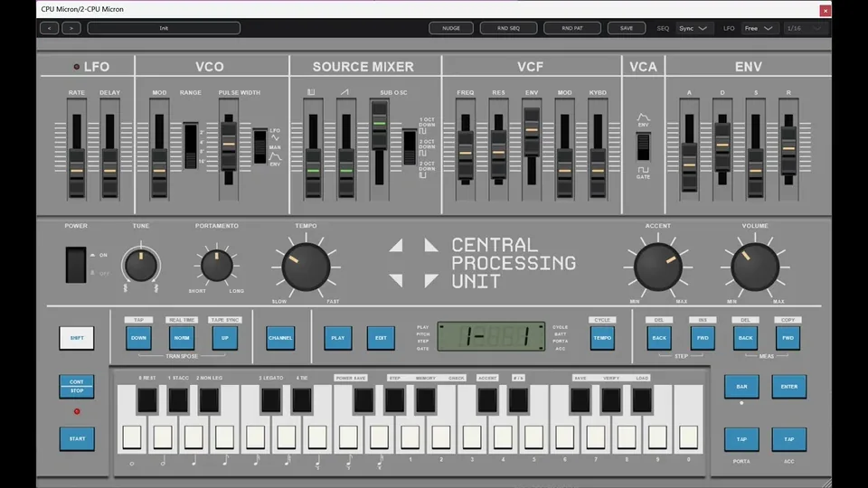This screenshot has height=488, width=868.
Task: Click the CHANNEL button
Action: (280, 338)
